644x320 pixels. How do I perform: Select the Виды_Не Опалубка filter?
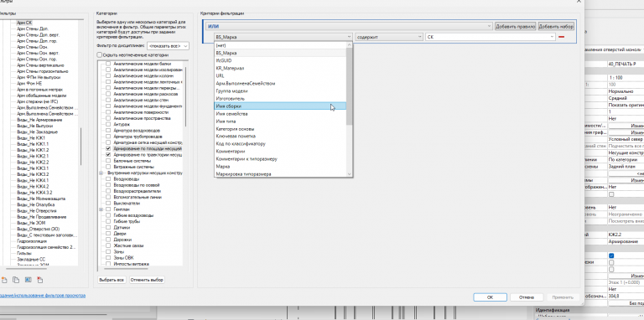pyautogui.click(x=36, y=204)
